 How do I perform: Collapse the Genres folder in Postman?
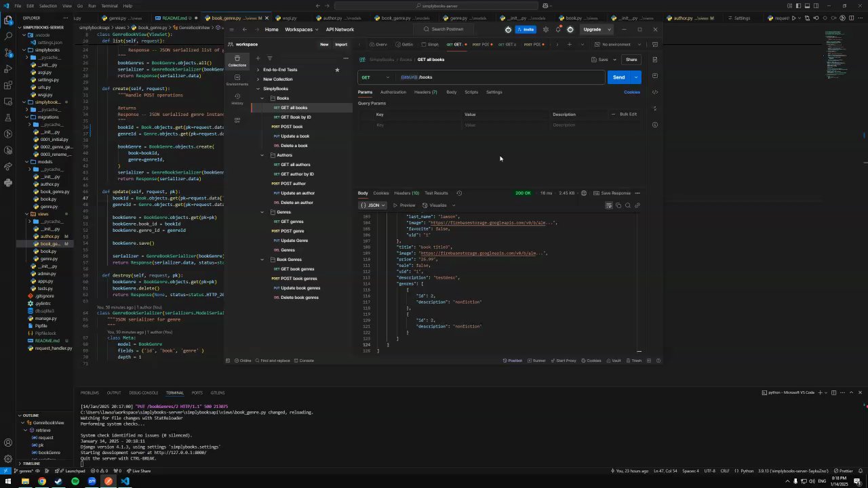262,212
